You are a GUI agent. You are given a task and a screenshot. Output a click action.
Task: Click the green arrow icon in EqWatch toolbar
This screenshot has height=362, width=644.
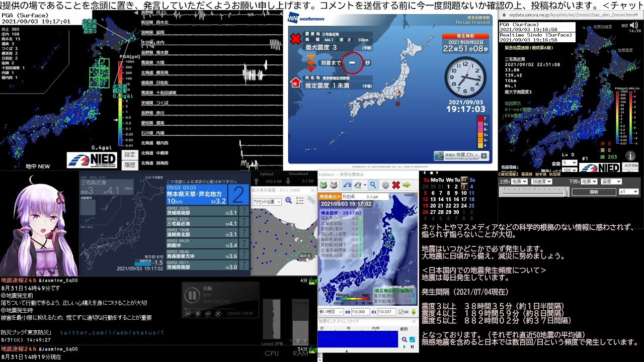[408, 184]
